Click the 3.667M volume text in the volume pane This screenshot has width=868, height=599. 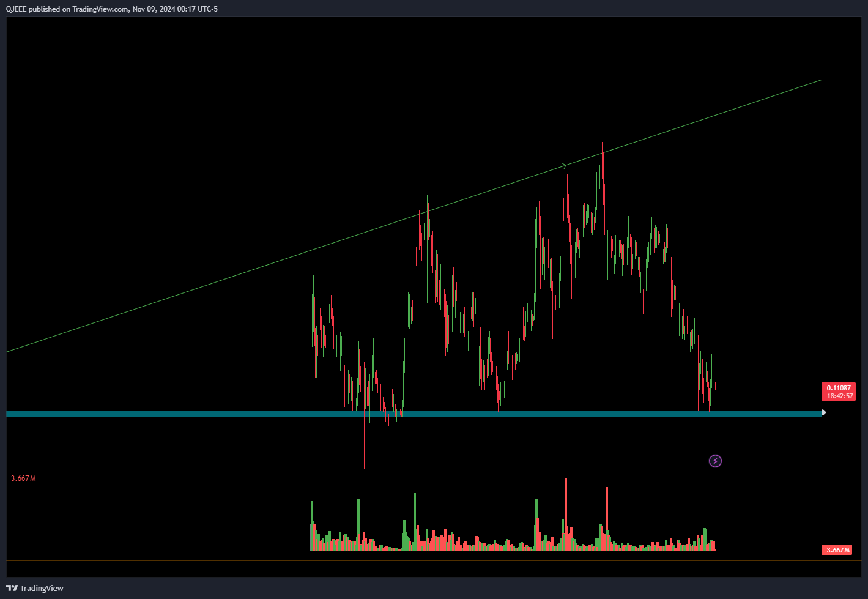coord(23,478)
